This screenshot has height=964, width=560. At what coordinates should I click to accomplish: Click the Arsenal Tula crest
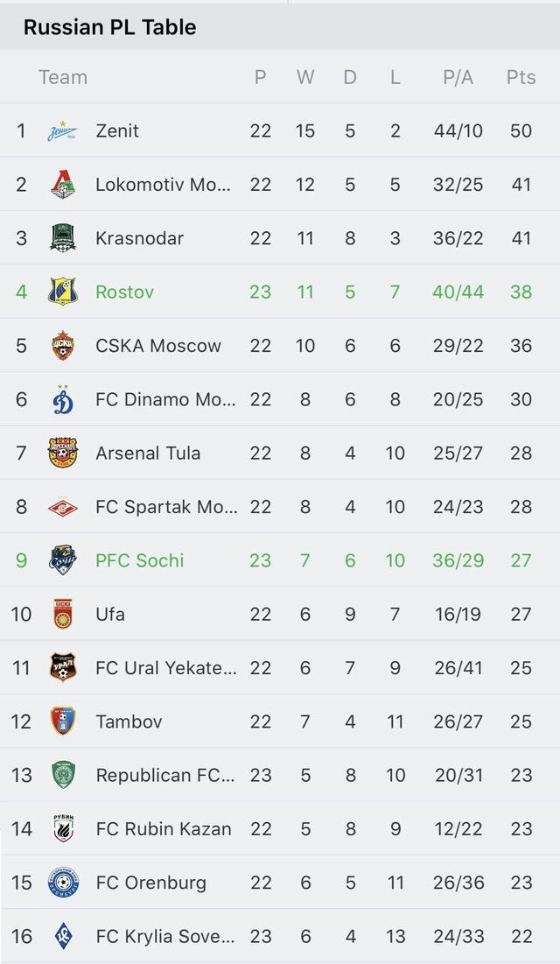(x=62, y=453)
